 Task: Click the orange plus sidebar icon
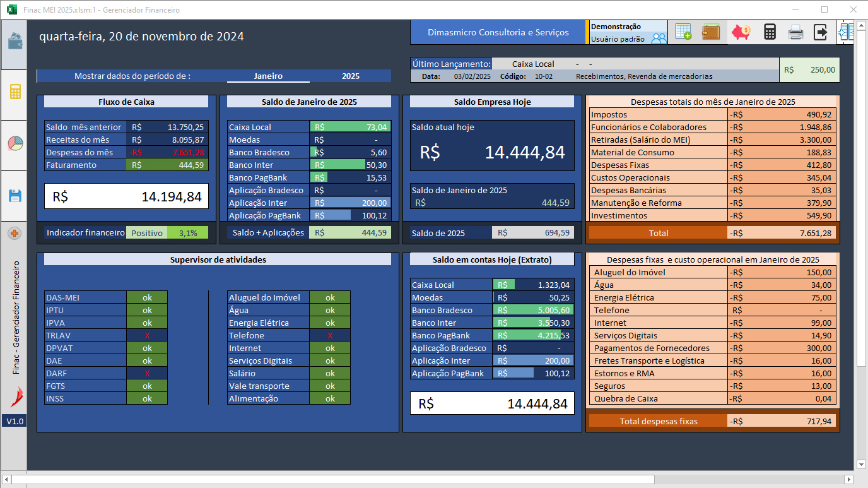tap(15, 234)
